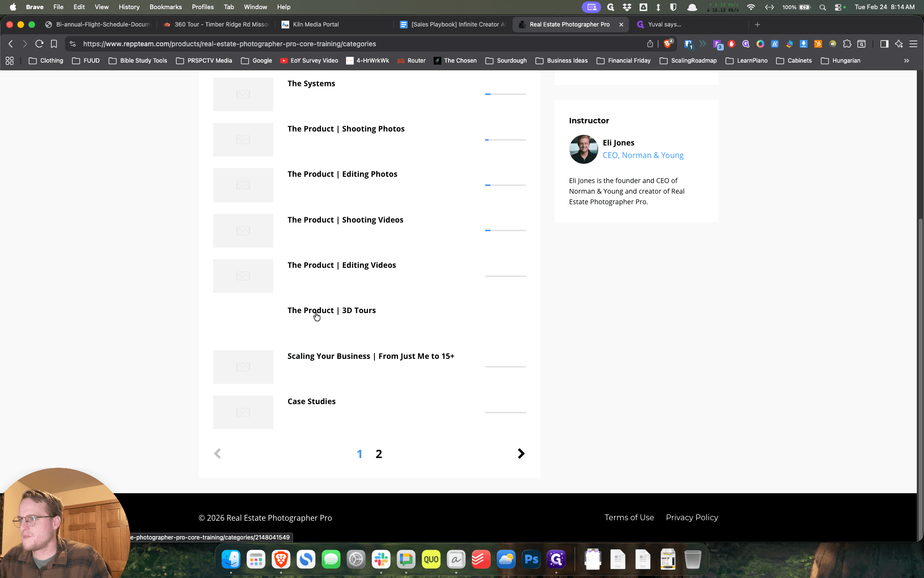Go to next page with right chevron
The width and height of the screenshot is (924, 578).
(x=521, y=454)
